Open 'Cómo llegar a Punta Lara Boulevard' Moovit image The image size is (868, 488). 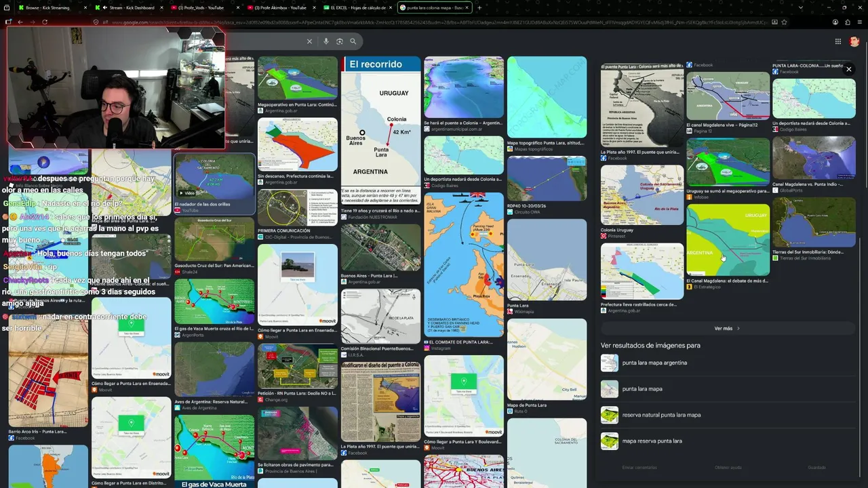pos(464,396)
